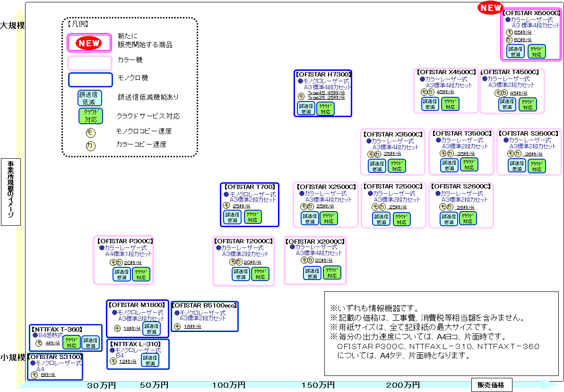The width and height of the screenshot is (564, 392).
Task: Click the OFISTAR T700 product title
Action: [x=250, y=187]
